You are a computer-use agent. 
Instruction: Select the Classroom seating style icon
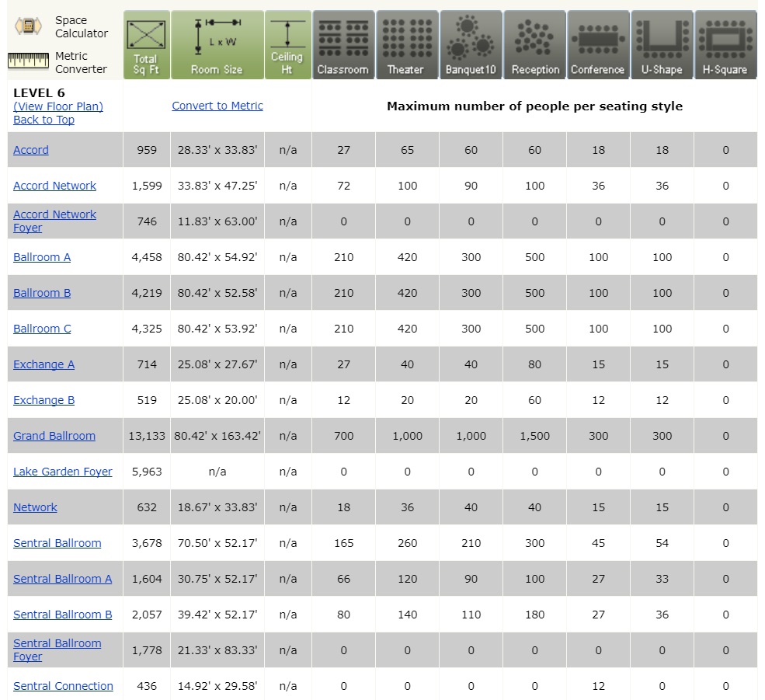[x=343, y=45]
